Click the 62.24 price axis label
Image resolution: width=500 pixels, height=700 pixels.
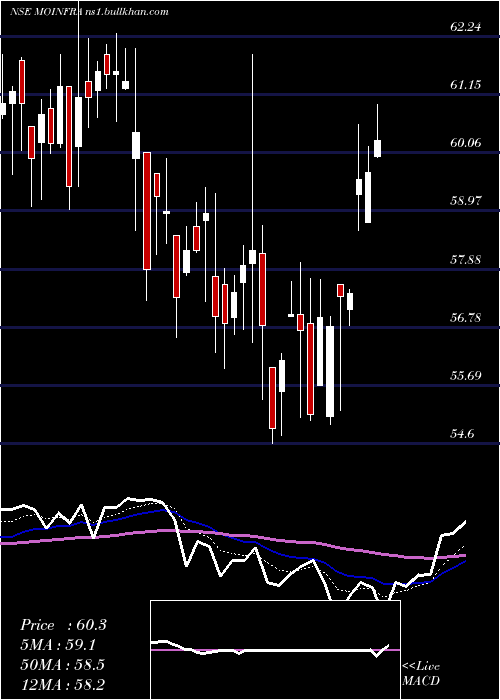466,27
